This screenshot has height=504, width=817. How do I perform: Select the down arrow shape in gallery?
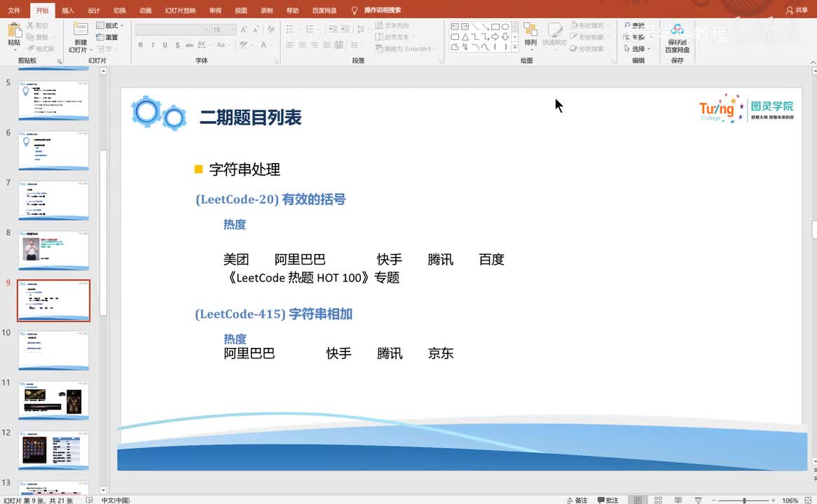point(505,37)
